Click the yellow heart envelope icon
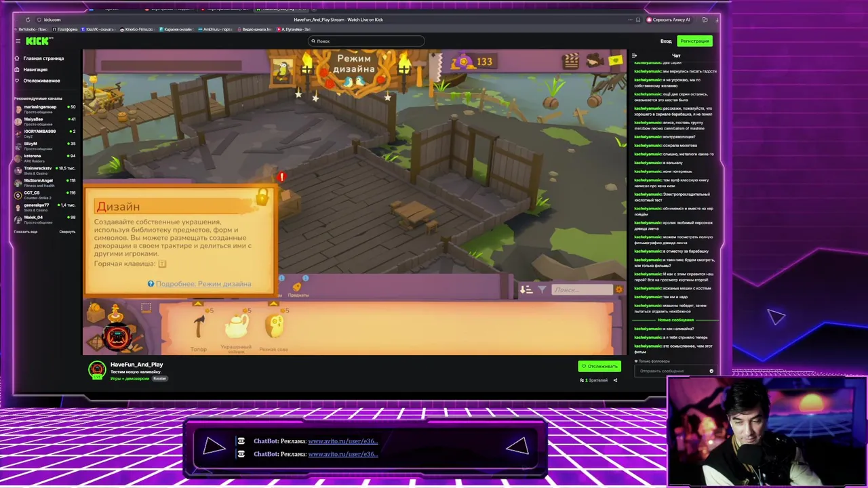This screenshot has height=488, width=868. pos(615,60)
